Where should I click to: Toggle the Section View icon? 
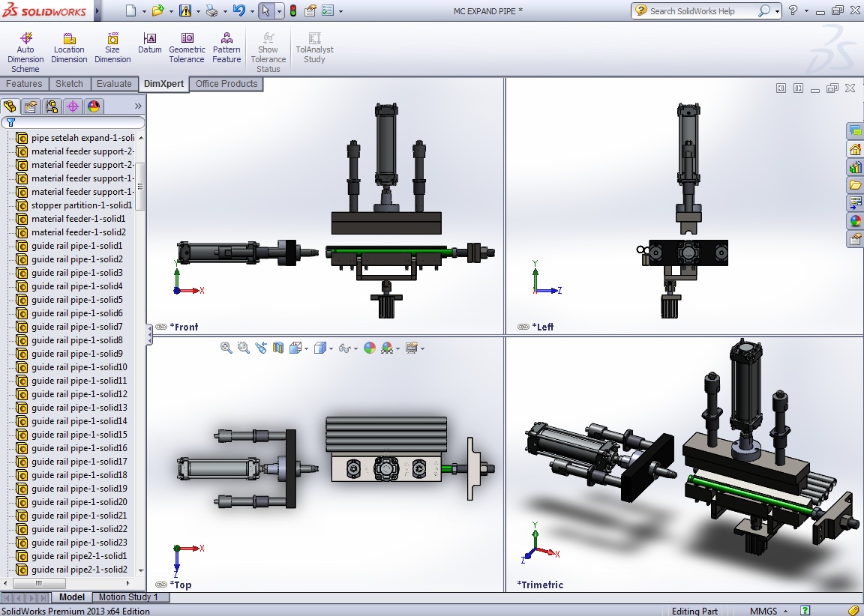(x=278, y=348)
